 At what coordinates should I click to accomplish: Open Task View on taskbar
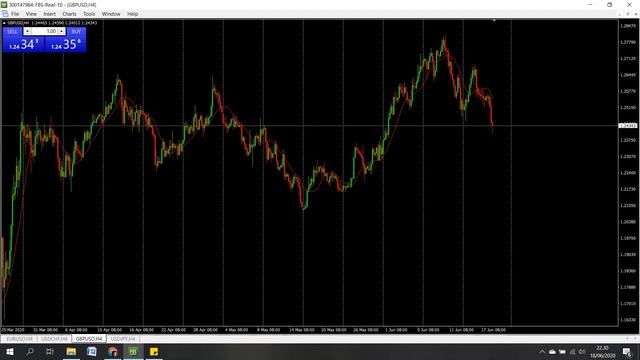pyautogui.click(x=50, y=351)
